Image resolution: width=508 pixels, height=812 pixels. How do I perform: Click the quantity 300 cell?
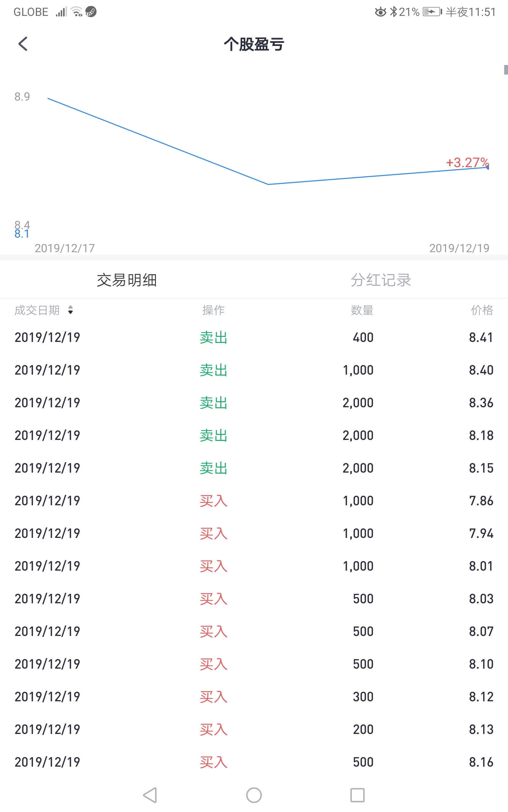click(363, 697)
